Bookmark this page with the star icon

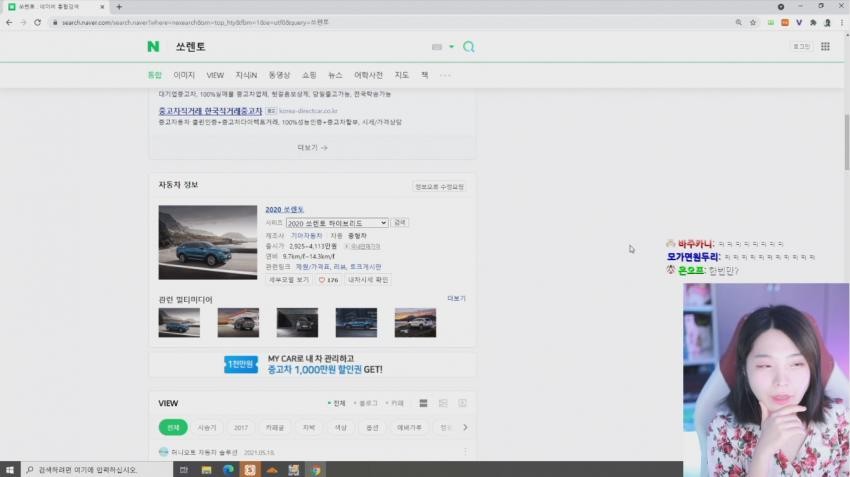click(753, 22)
